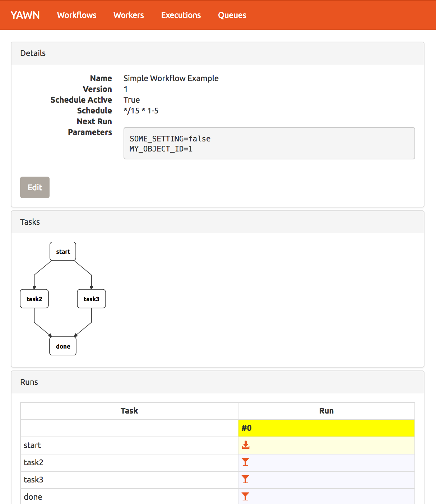The image size is (436, 504).
Task: Click the waiting icon in task2 row
Action: tap(245, 462)
